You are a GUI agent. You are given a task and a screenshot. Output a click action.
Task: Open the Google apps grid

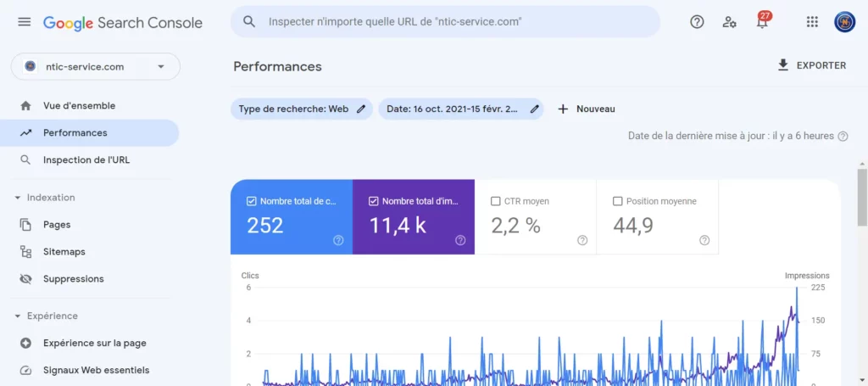pos(812,22)
